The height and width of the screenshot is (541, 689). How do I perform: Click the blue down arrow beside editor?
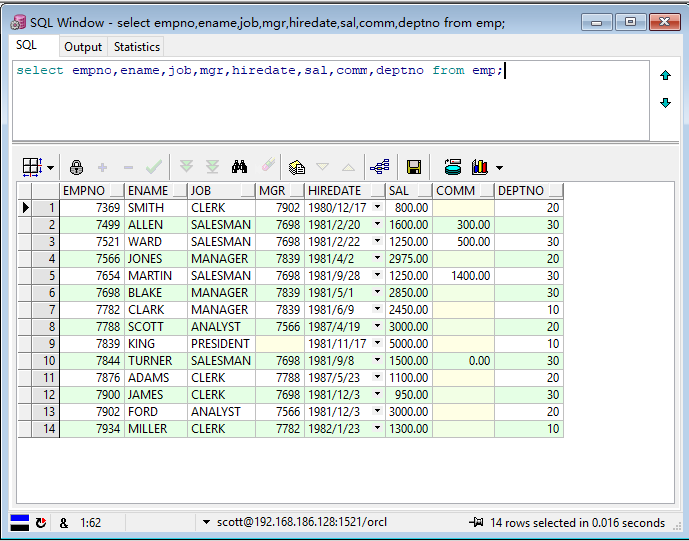pyautogui.click(x=665, y=103)
